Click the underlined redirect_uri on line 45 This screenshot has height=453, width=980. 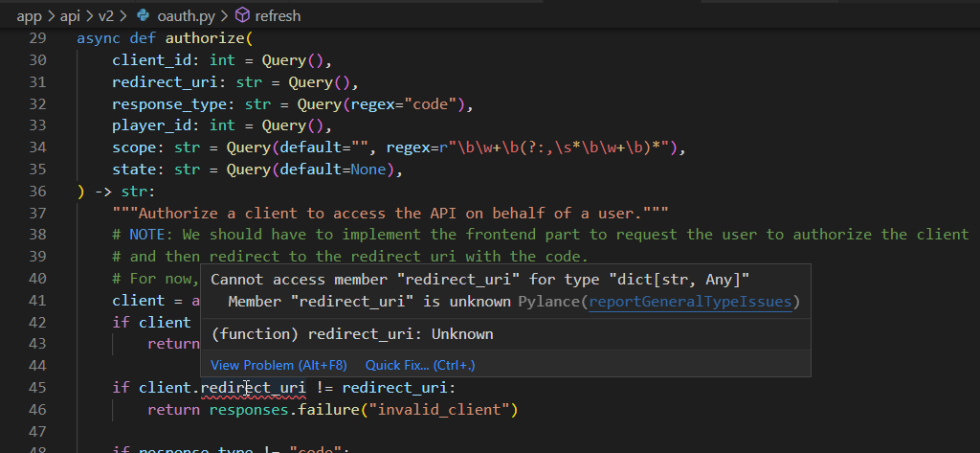(253, 387)
